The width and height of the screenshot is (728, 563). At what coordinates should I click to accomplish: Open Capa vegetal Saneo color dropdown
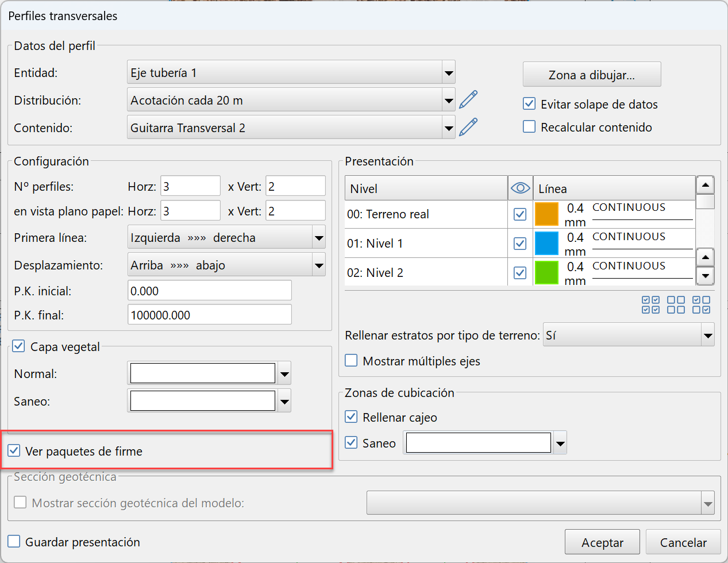click(284, 401)
